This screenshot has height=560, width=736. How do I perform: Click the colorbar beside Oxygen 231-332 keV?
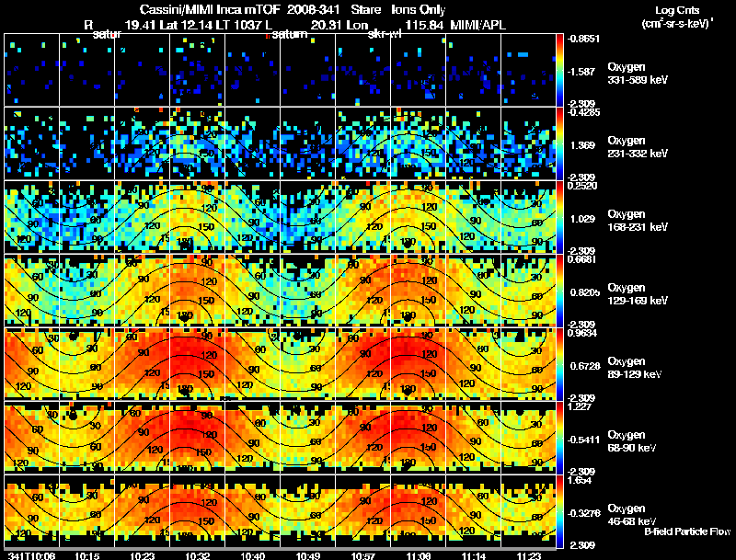pos(559,143)
